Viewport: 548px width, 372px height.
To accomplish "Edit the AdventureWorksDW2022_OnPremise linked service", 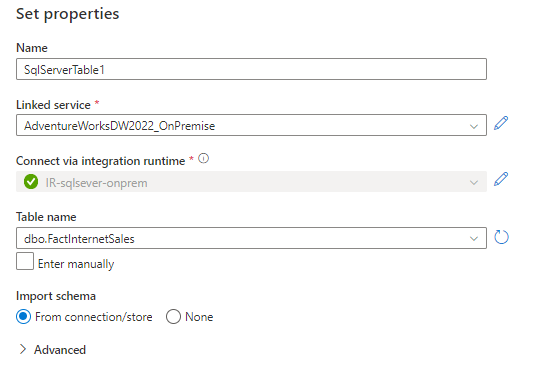I will click(x=501, y=123).
